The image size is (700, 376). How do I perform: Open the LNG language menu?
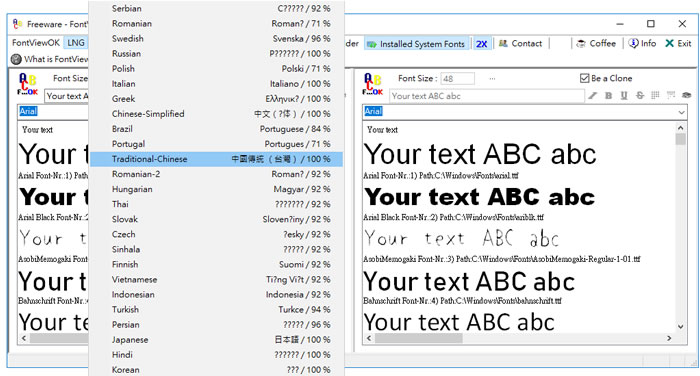[x=76, y=43]
